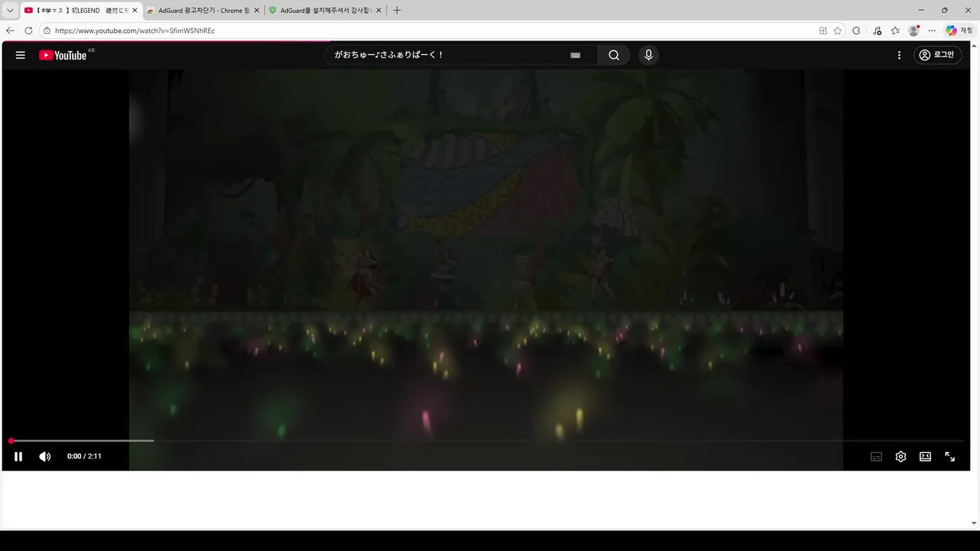The width and height of the screenshot is (980, 551).
Task: Open Copilot 채팅 sidebar
Action: pyautogui.click(x=959, y=31)
